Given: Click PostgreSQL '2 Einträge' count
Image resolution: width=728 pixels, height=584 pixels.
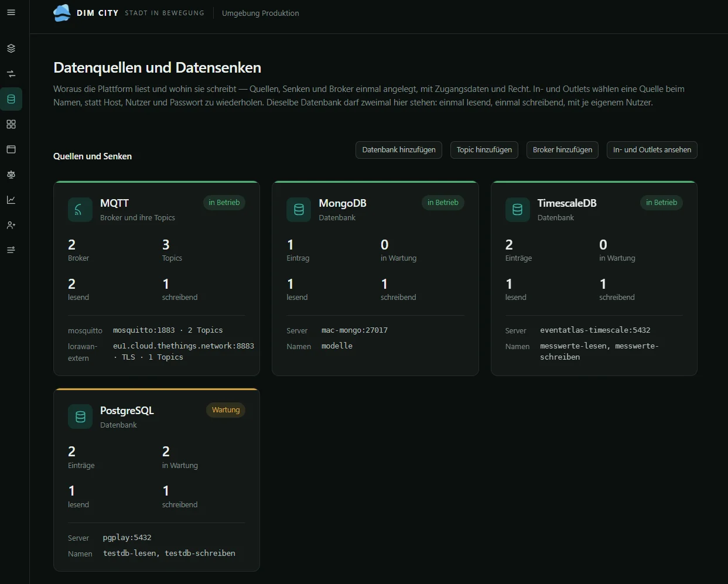Looking at the screenshot, I should tap(81, 457).
